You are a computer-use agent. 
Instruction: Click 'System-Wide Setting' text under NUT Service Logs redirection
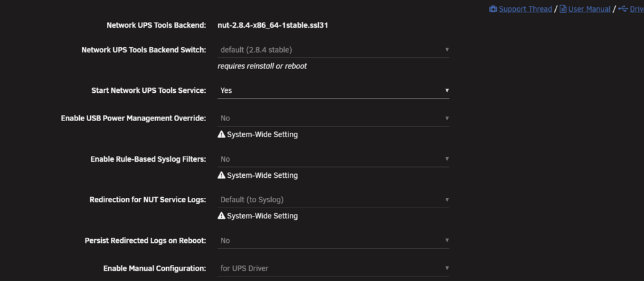(x=263, y=216)
